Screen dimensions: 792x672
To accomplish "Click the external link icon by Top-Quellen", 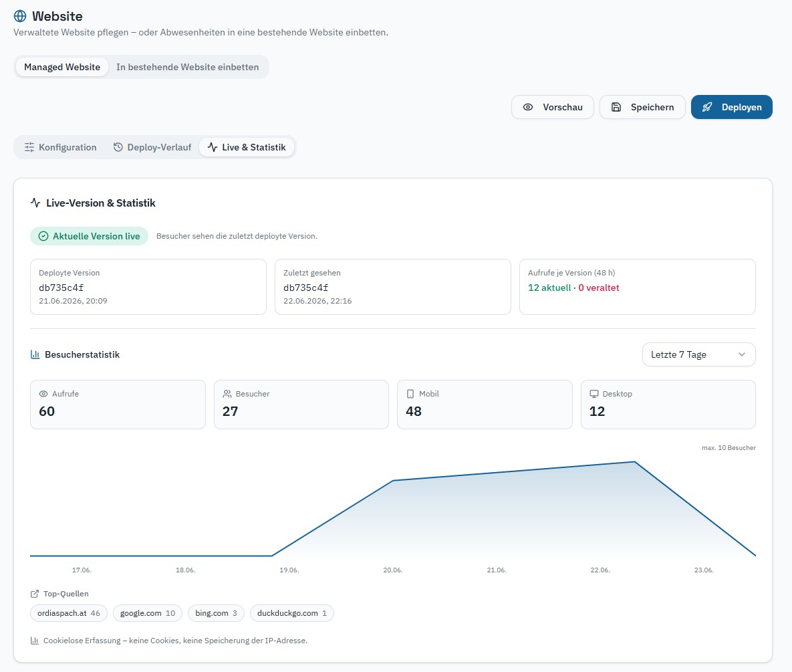I will 34,594.
